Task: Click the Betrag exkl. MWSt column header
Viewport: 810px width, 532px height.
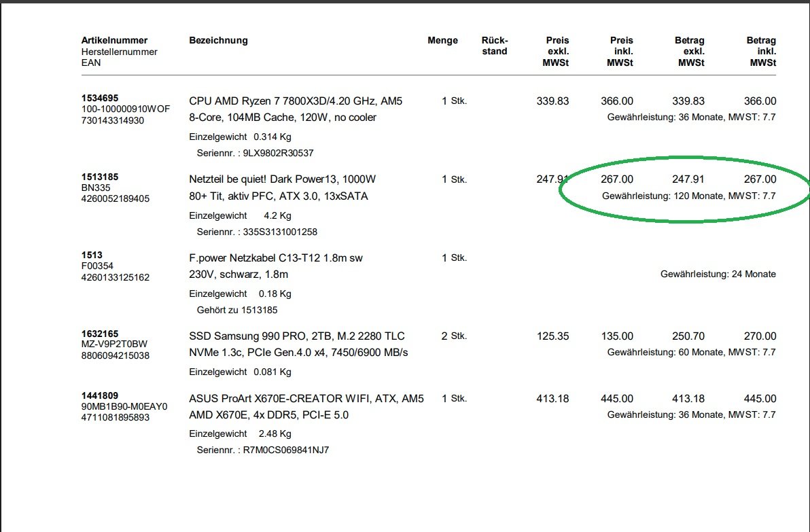Action: click(689, 52)
